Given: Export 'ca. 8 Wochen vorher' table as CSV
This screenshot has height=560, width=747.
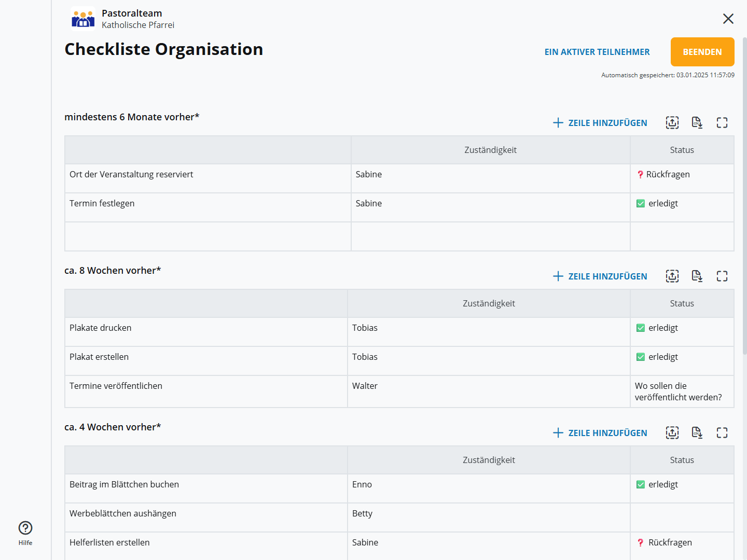Looking at the screenshot, I should 697,276.
